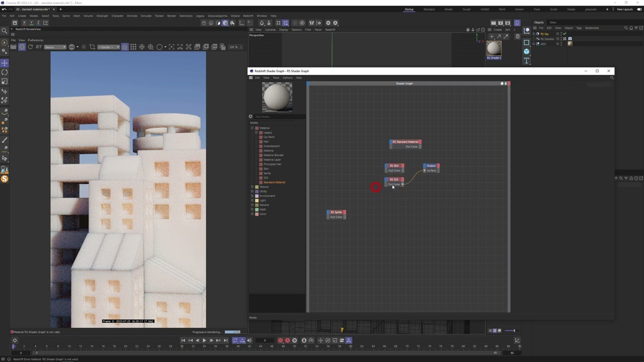Click the RS Shader material thumbnail
644x362 pixels.
click(494, 48)
